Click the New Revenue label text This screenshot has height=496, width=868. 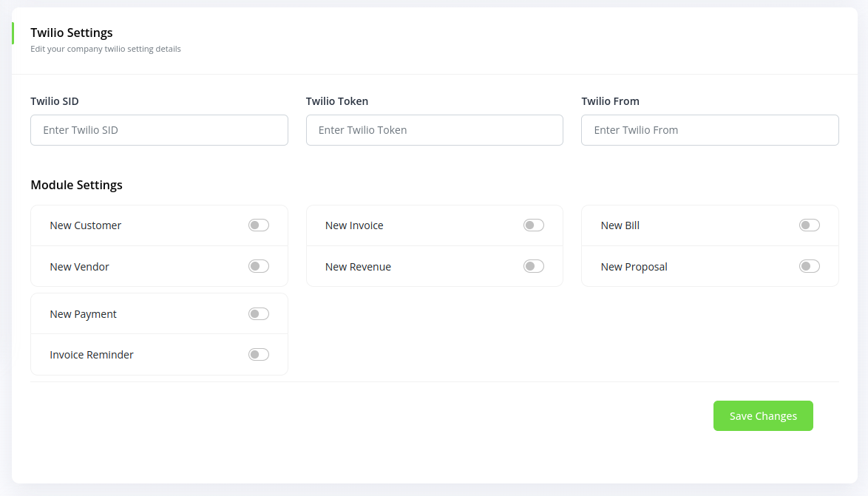coord(358,267)
